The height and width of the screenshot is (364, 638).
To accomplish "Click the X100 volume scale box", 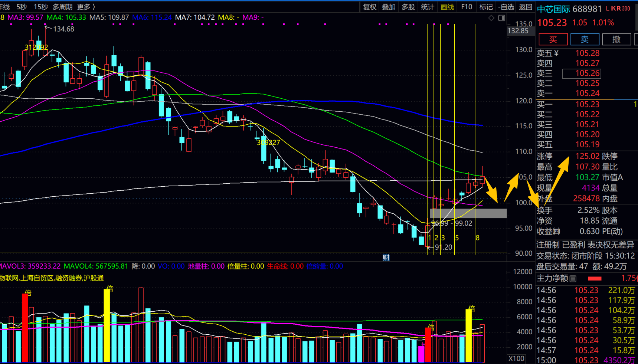I will 516,358.
